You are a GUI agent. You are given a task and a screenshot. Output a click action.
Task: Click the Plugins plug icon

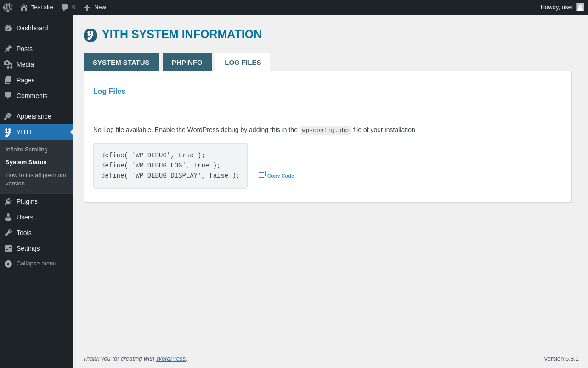pyautogui.click(x=8, y=201)
